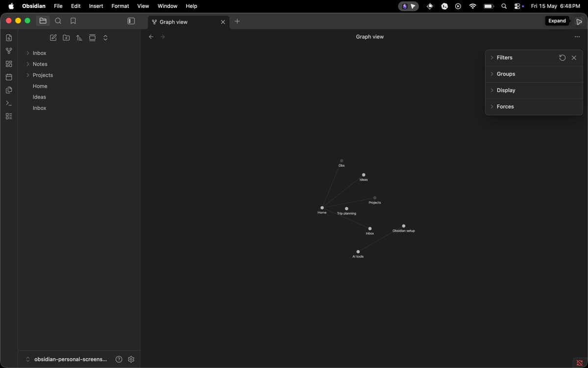Open the Obsidian application menu
The image size is (588, 368).
pos(34,6)
